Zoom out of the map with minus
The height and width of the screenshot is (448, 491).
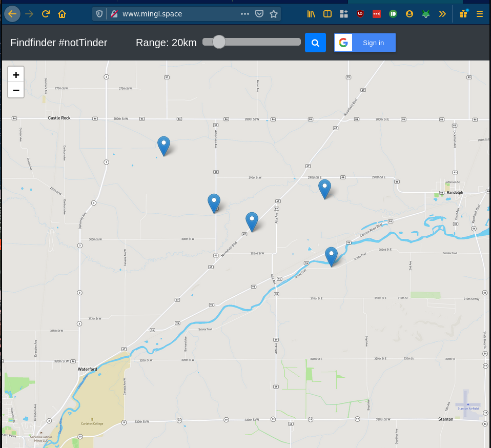pos(16,90)
